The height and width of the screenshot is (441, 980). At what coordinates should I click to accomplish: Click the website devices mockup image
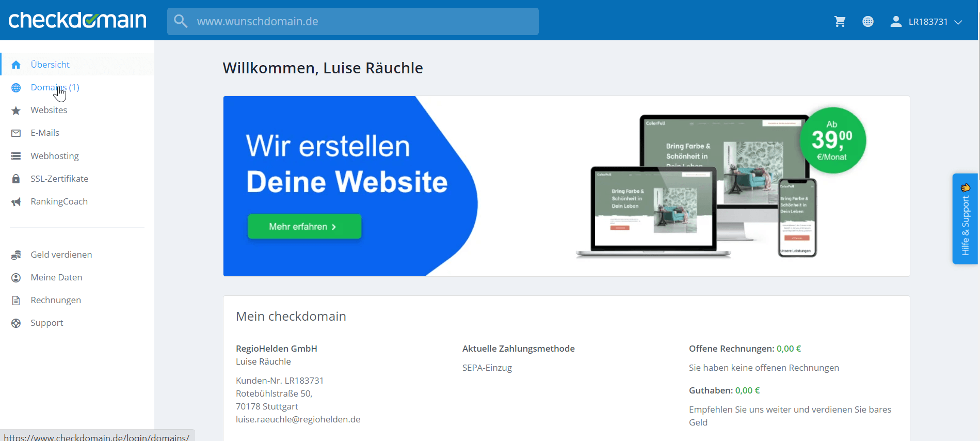click(x=697, y=186)
